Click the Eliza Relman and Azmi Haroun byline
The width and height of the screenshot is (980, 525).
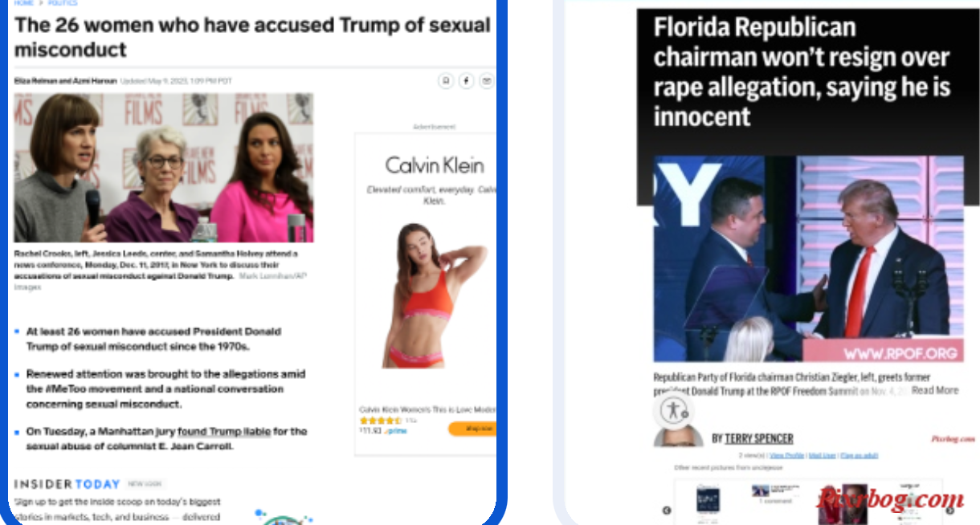65,81
